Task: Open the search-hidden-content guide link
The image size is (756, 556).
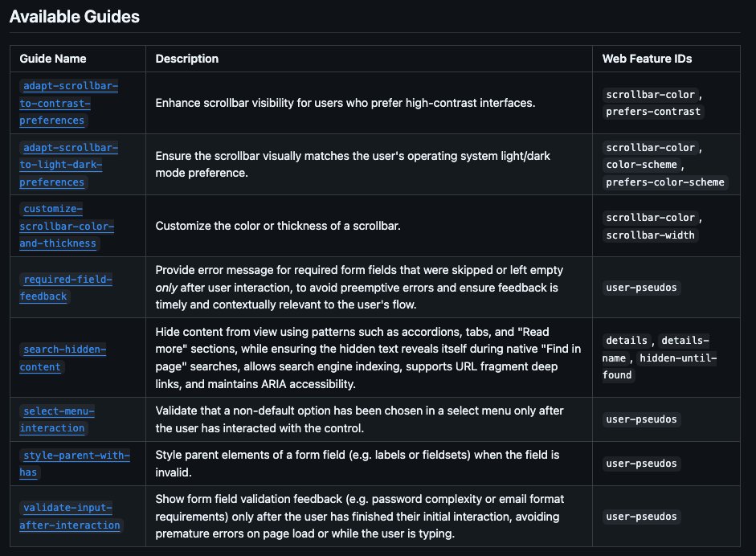Action: 63,358
